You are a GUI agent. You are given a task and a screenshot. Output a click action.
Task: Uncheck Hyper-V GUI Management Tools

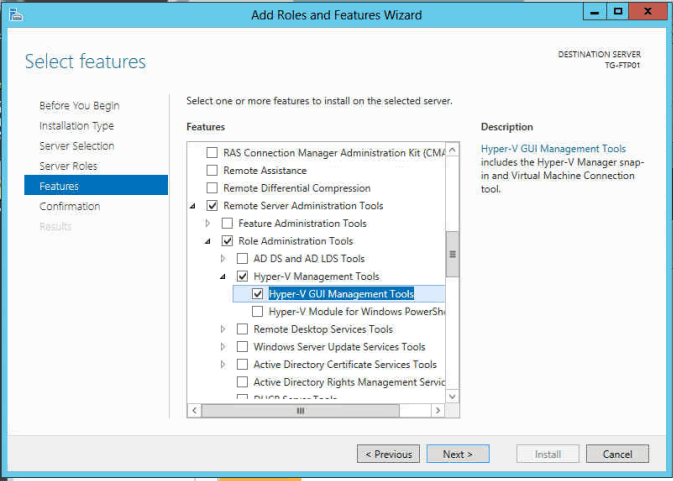coord(257,293)
